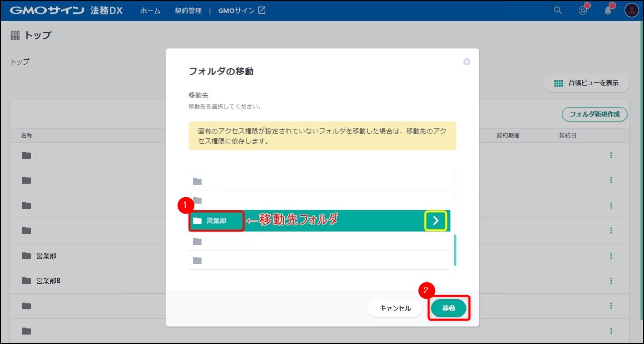Open 契約管理 in top navigation

pyautogui.click(x=188, y=10)
